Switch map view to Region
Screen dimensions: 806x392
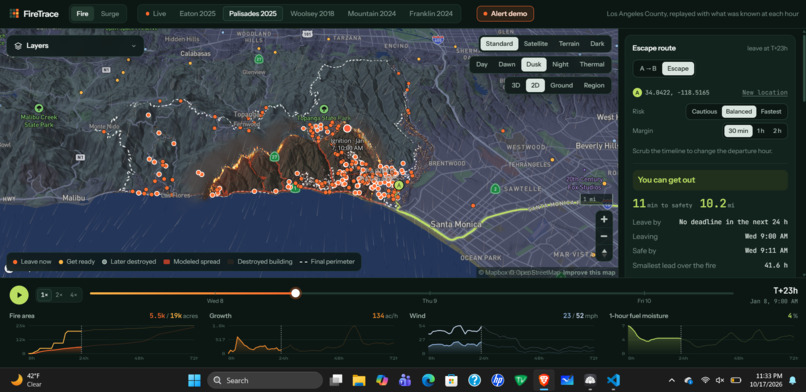click(x=594, y=85)
